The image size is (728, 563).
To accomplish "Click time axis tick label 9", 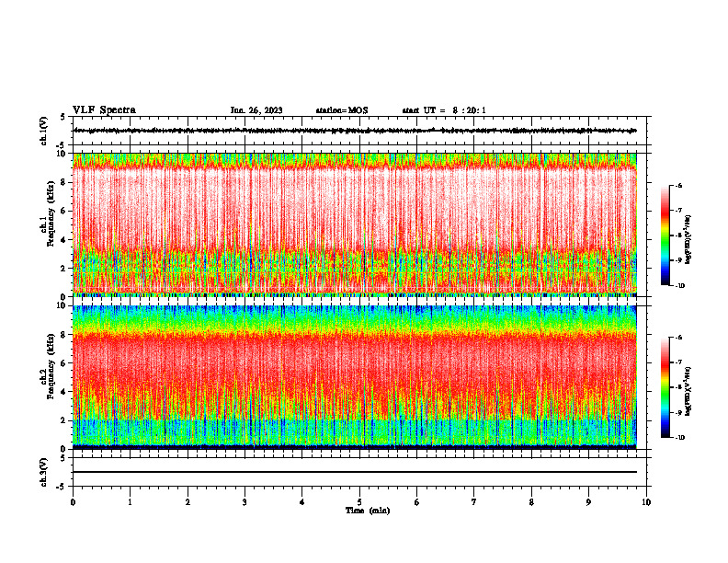I will (588, 502).
